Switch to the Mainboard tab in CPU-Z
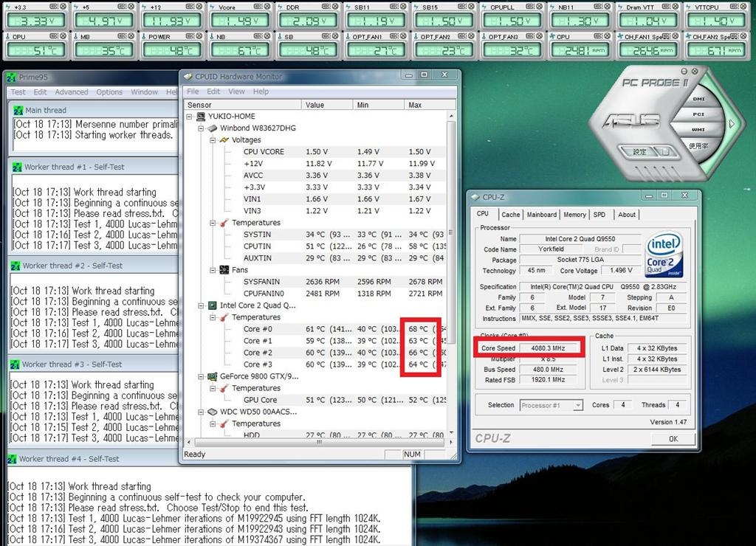756x546 pixels. pyautogui.click(x=541, y=215)
